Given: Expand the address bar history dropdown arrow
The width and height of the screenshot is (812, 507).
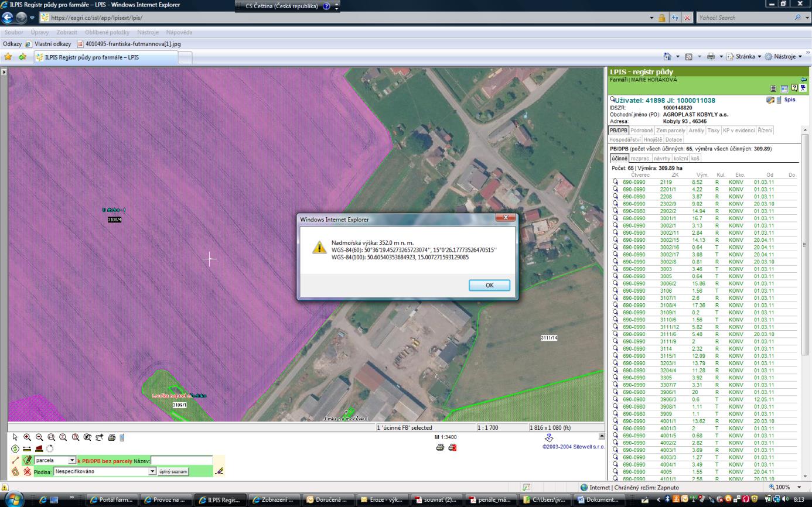Looking at the screenshot, I should coord(653,18).
